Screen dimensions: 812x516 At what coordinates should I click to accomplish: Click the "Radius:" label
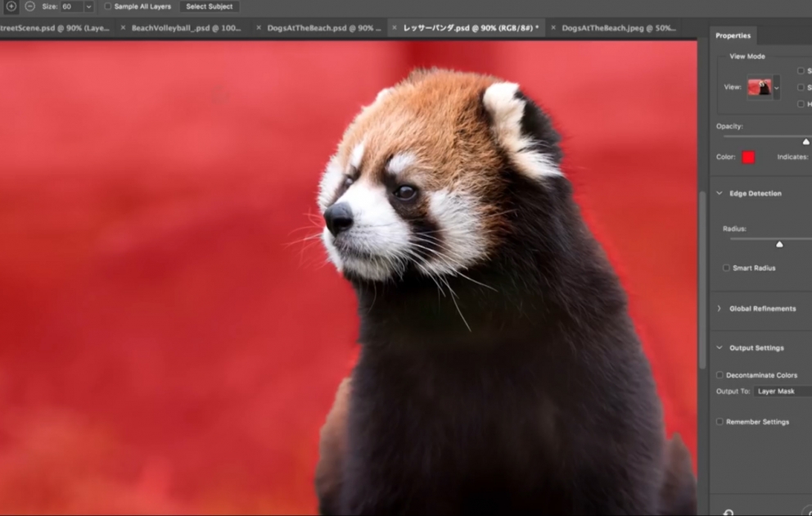(734, 229)
